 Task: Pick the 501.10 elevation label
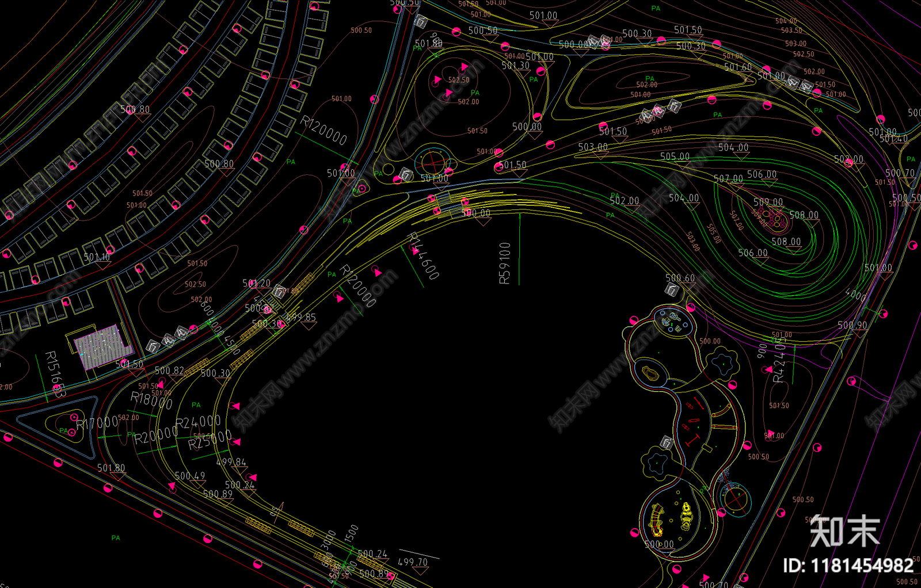97,257
